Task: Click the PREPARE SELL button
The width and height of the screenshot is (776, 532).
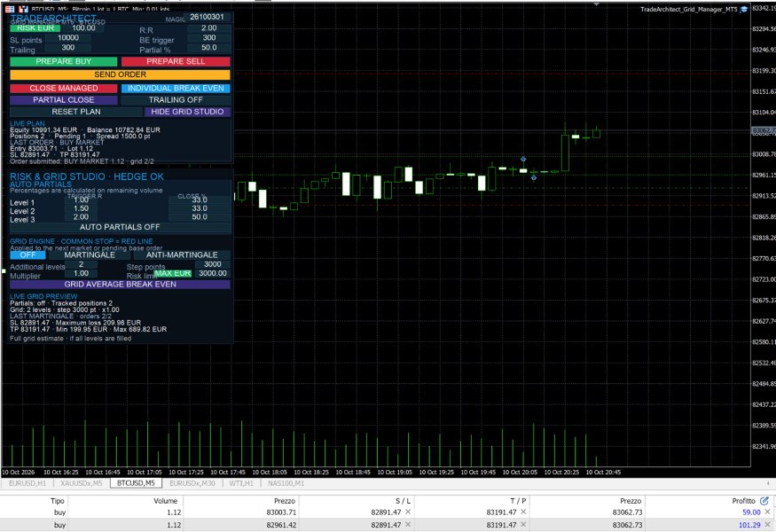Action: pos(176,61)
